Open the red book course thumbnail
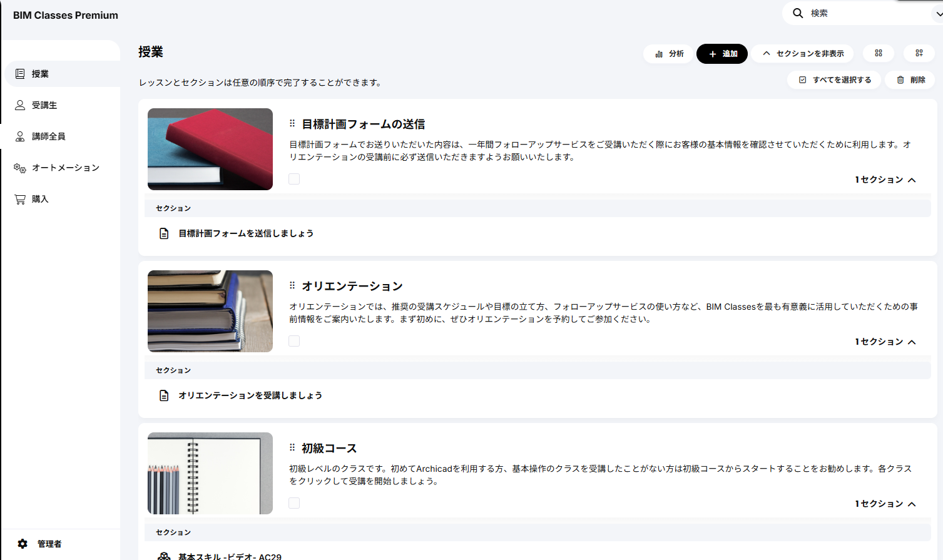 click(x=210, y=149)
